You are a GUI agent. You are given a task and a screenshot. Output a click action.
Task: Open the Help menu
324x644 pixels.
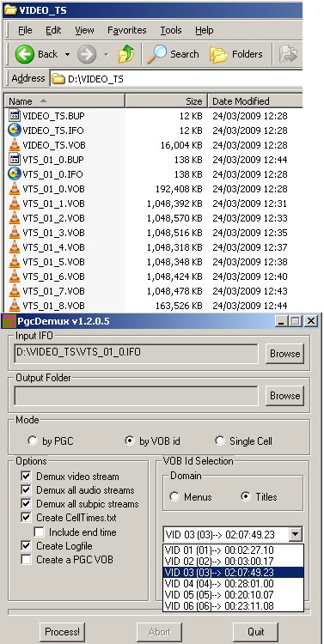pyautogui.click(x=205, y=30)
